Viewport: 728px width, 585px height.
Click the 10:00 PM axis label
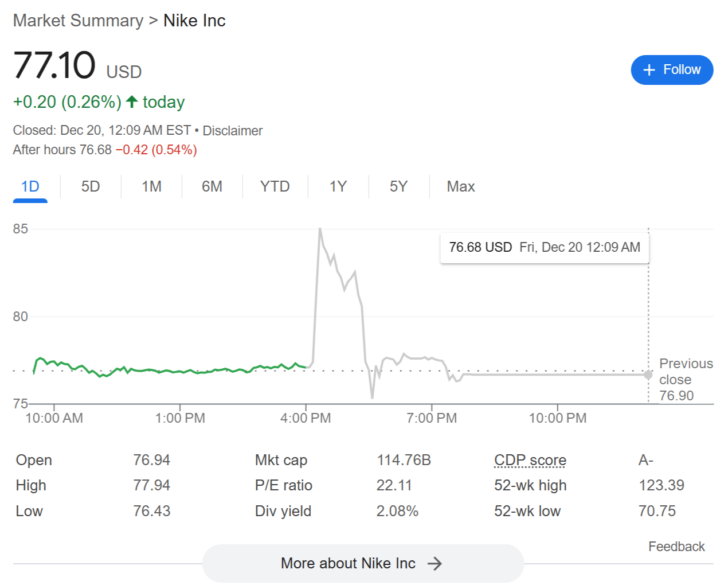[x=558, y=418]
